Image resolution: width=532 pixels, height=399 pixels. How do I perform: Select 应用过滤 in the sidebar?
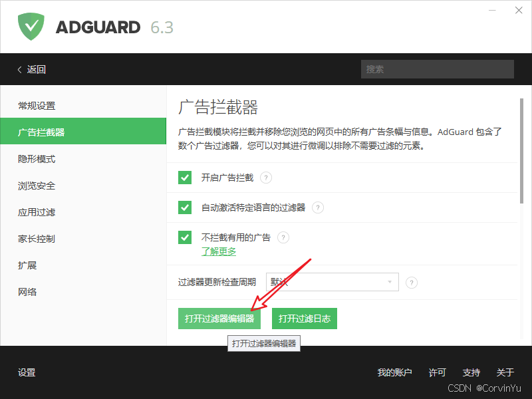(83, 212)
